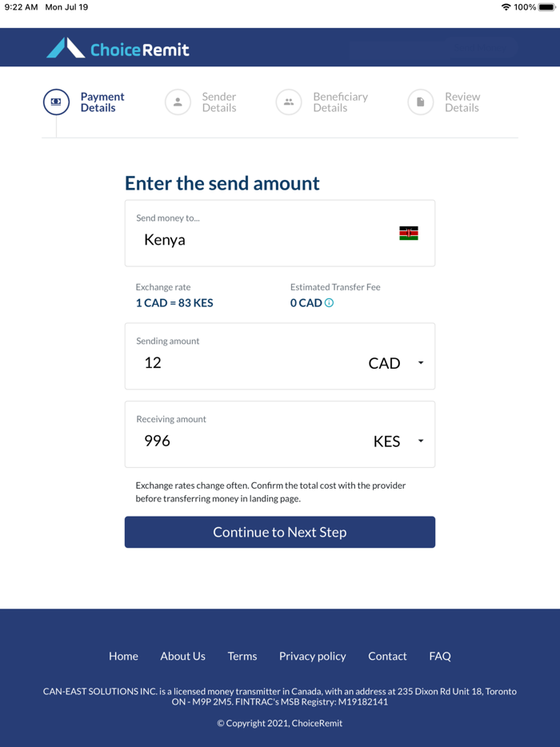560x747 pixels.
Task: Click the battery indicator in status bar
Action: (546, 7)
